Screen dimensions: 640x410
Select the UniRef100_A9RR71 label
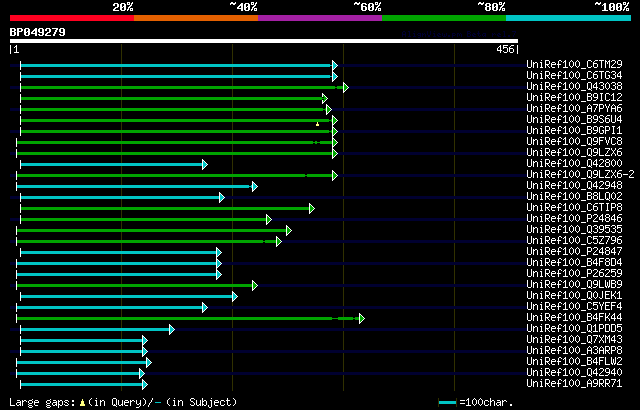[x=574, y=383]
